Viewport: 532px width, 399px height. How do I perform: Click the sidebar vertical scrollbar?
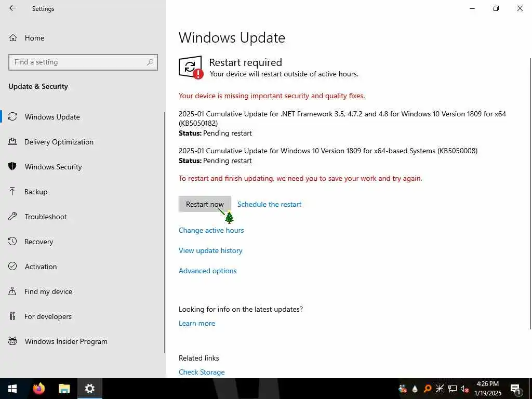coord(165,232)
